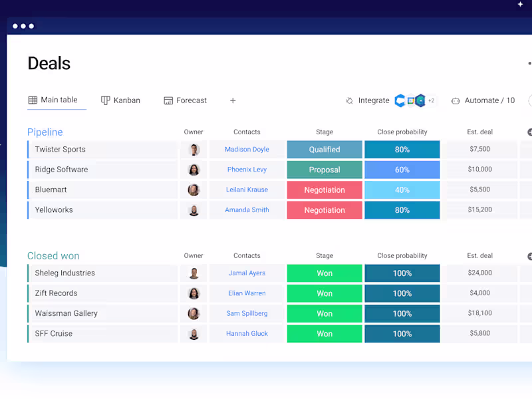This screenshot has width=532, height=399.
Task: Open contact Elian Warren
Action: pos(247,293)
